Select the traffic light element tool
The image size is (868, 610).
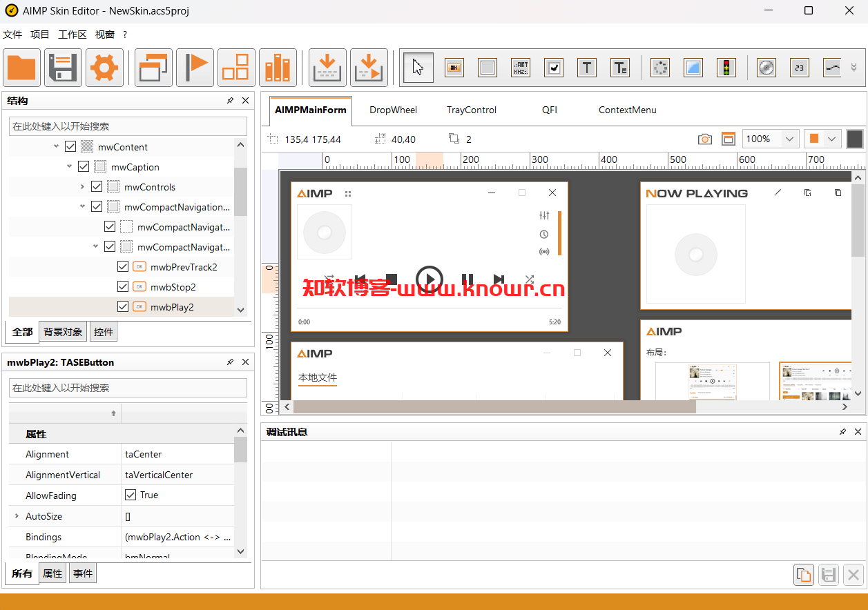click(726, 68)
